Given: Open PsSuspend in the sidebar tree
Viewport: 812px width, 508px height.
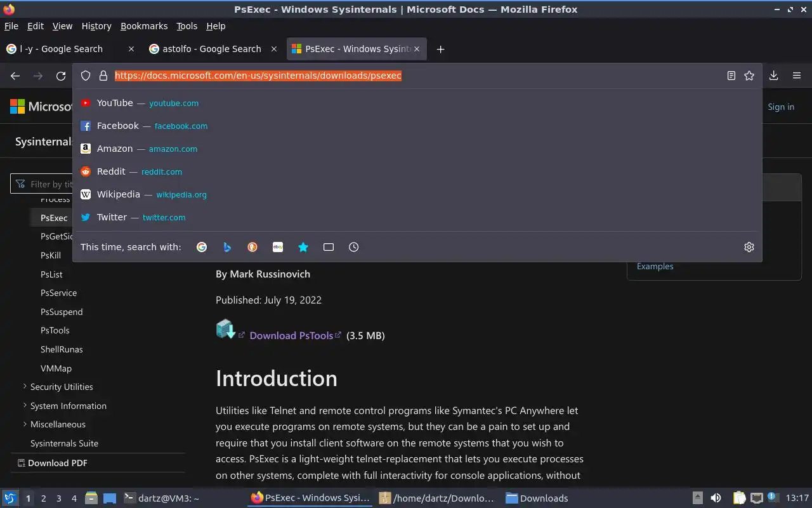Looking at the screenshot, I should click(62, 312).
